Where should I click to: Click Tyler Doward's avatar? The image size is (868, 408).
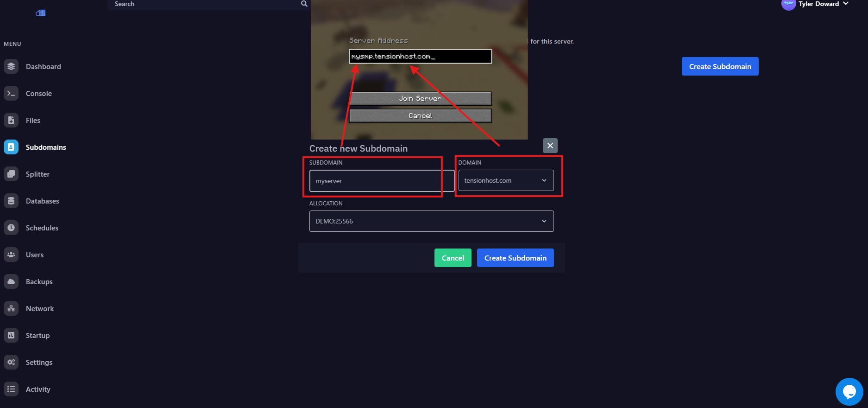pyautogui.click(x=788, y=4)
